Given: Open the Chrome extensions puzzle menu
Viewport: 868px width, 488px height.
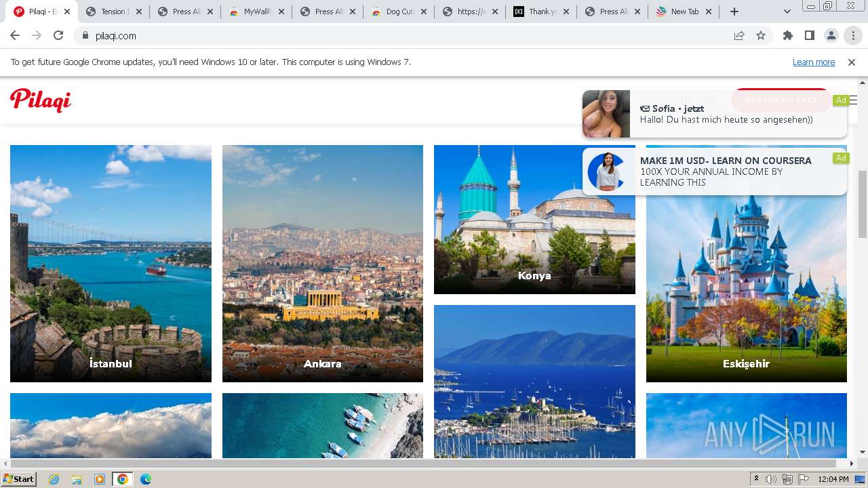Looking at the screenshot, I should 788,36.
